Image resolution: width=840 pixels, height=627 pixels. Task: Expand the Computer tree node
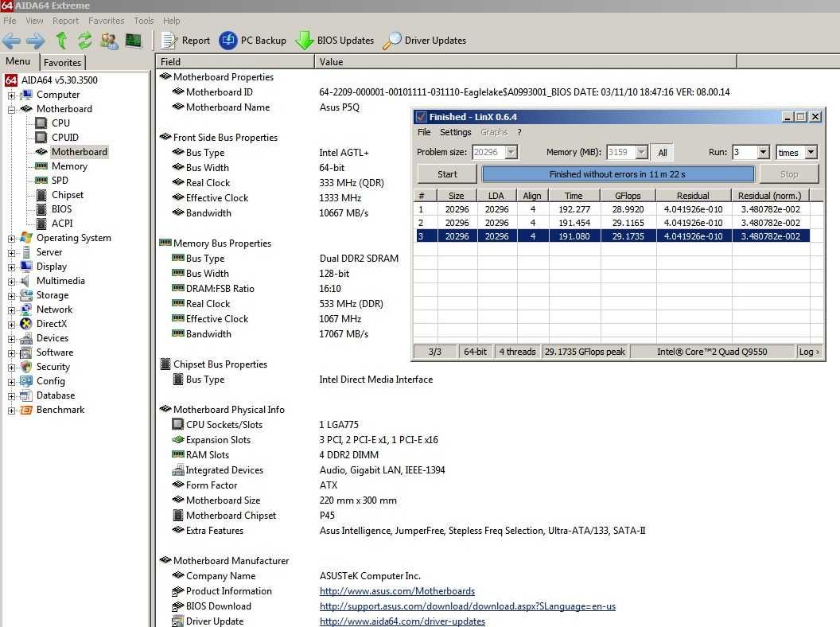pos(12,95)
